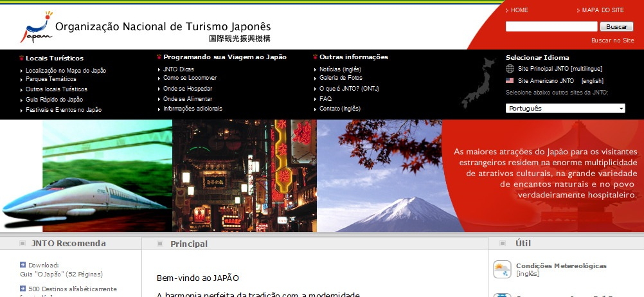Click the arrow icon beside 500 Destinos
The image size is (644, 297).
[x=22, y=289]
